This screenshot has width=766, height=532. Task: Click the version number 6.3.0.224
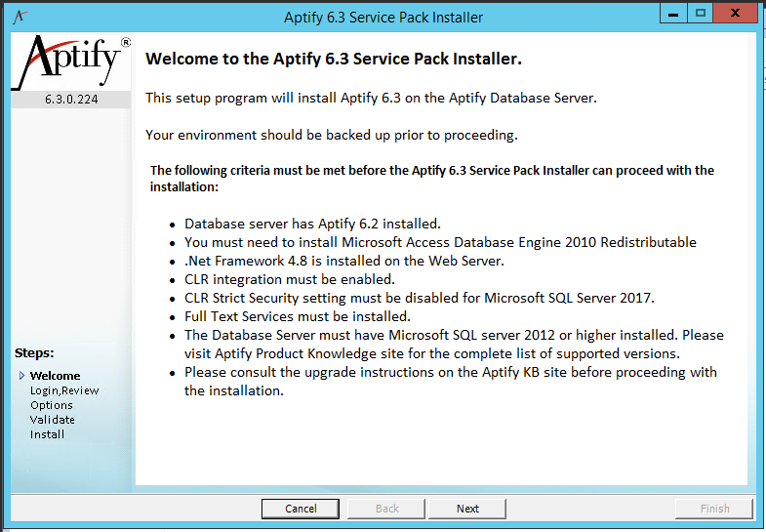click(x=71, y=100)
